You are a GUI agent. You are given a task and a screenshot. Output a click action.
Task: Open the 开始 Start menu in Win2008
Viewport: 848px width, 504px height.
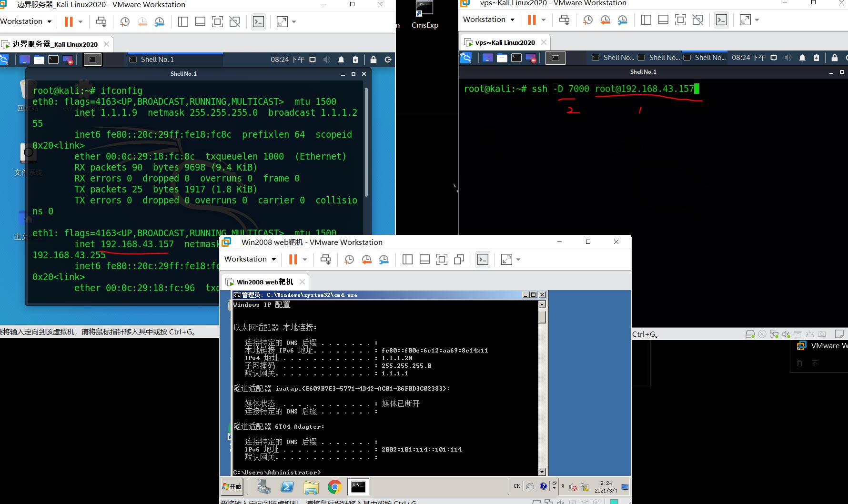(x=232, y=486)
